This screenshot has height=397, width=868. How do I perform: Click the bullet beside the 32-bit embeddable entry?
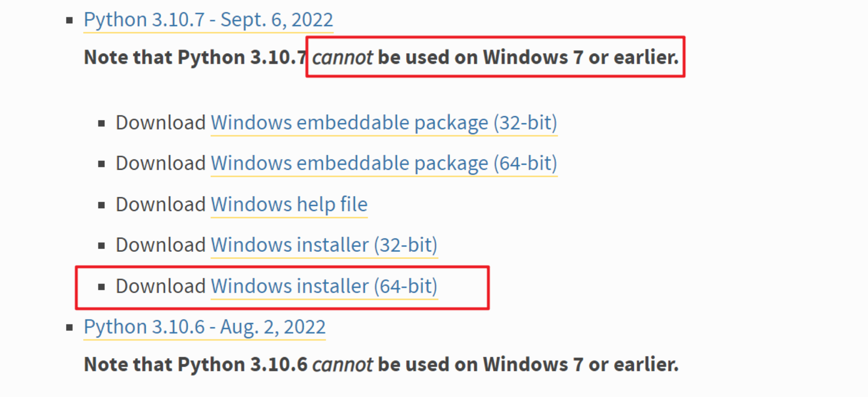coord(101,123)
